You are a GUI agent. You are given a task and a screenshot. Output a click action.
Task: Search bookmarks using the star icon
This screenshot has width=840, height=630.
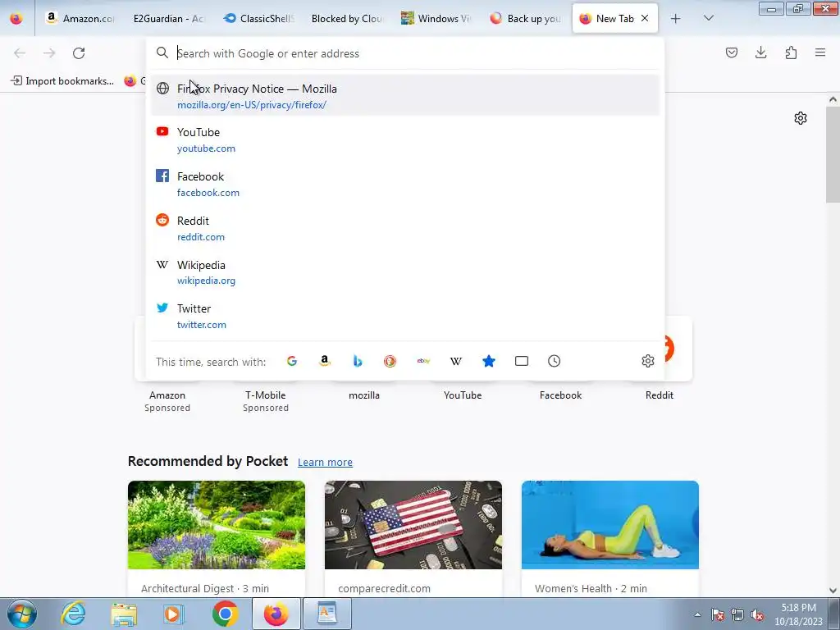[x=489, y=361]
